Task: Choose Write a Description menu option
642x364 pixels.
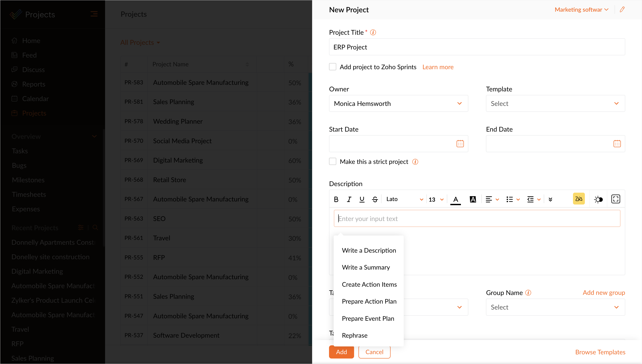Action: click(369, 250)
